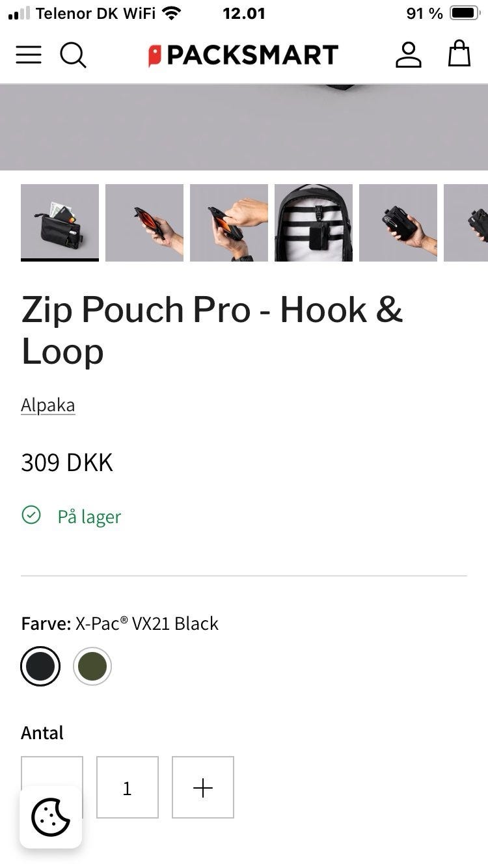Click the green in-stock checkmark icon
The image size is (488, 868).
point(31,515)
